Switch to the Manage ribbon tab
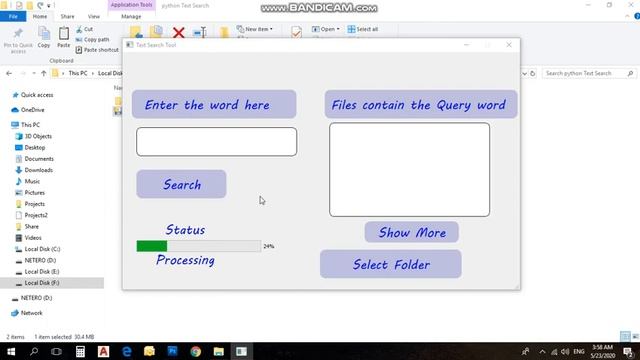The width and height of the screenshot is (640, 360). coord(131,16)
